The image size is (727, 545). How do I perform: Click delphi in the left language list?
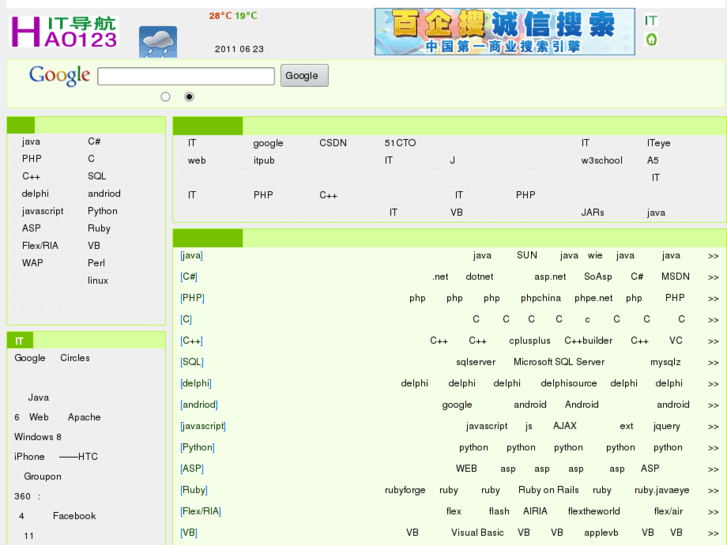pyautogui.click(x=35, y=193)
